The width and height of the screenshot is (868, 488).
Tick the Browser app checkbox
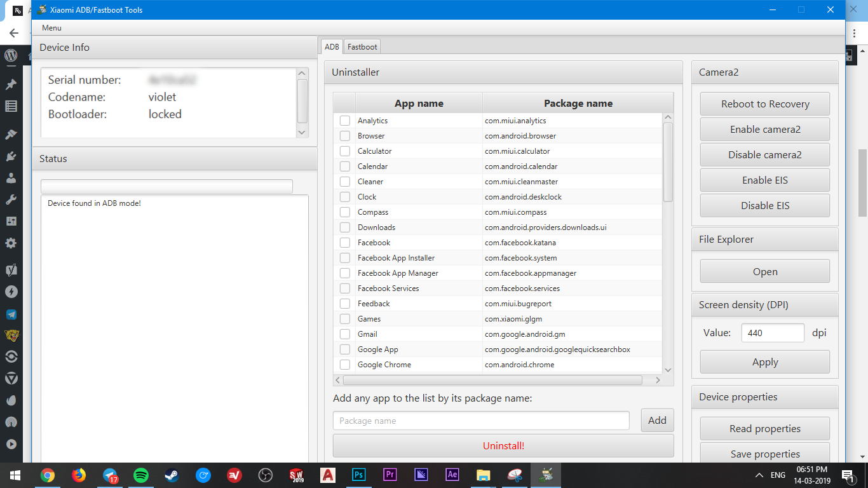(x=344, y=136)
